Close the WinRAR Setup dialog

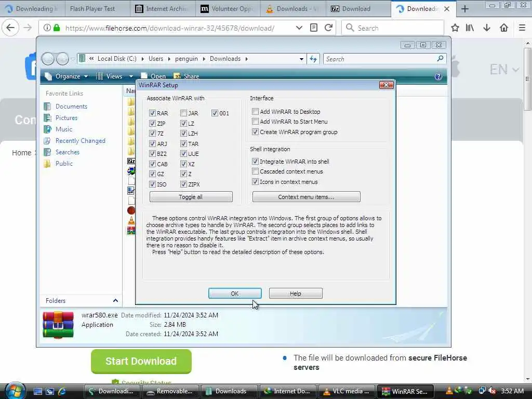(x=386, y=85)
